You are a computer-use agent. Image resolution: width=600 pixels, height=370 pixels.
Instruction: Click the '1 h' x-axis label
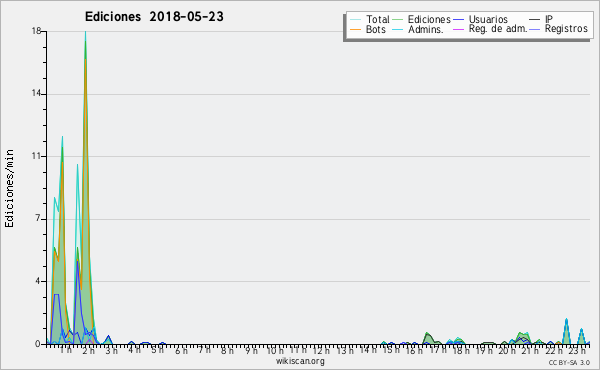(x=66, y=350)
